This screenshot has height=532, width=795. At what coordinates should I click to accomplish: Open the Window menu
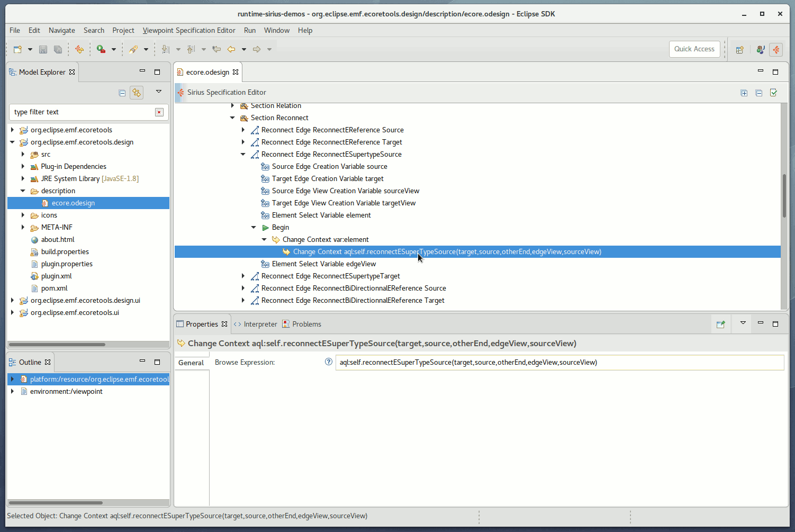point(277,30)
